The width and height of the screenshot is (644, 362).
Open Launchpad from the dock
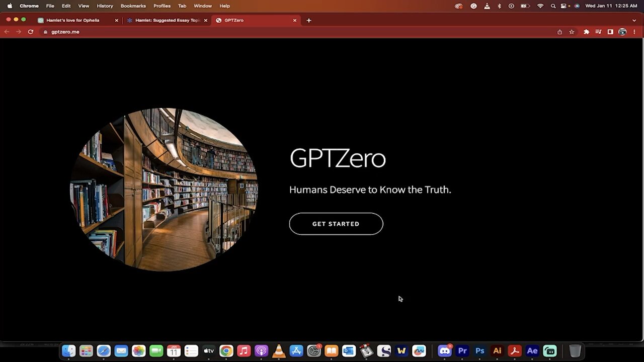86,351
